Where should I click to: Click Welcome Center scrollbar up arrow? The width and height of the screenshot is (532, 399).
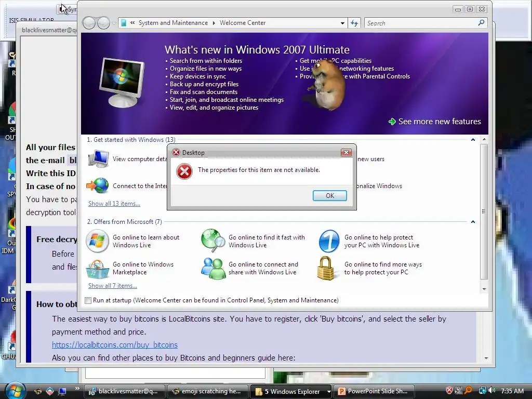(484, 139)
